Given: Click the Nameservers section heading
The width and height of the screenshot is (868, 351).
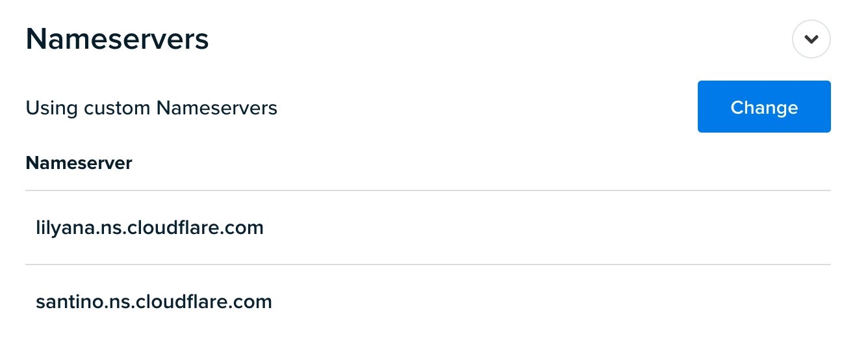Looking at the screenshot, I should [x=118, y=39].
